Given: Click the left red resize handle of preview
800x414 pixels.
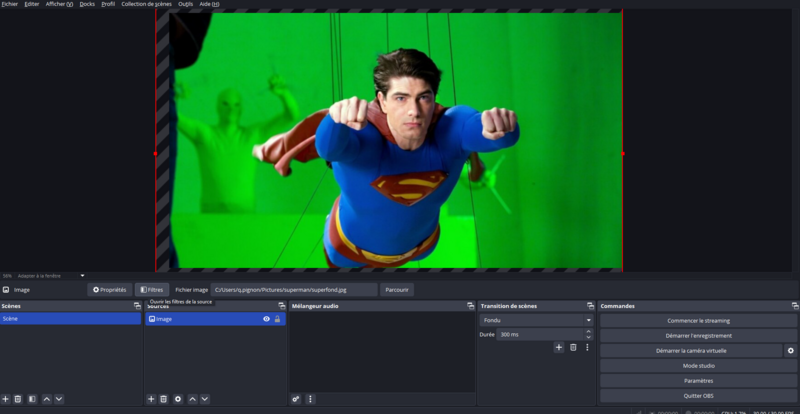Looking at the screenshot, I should pos(155,153).
